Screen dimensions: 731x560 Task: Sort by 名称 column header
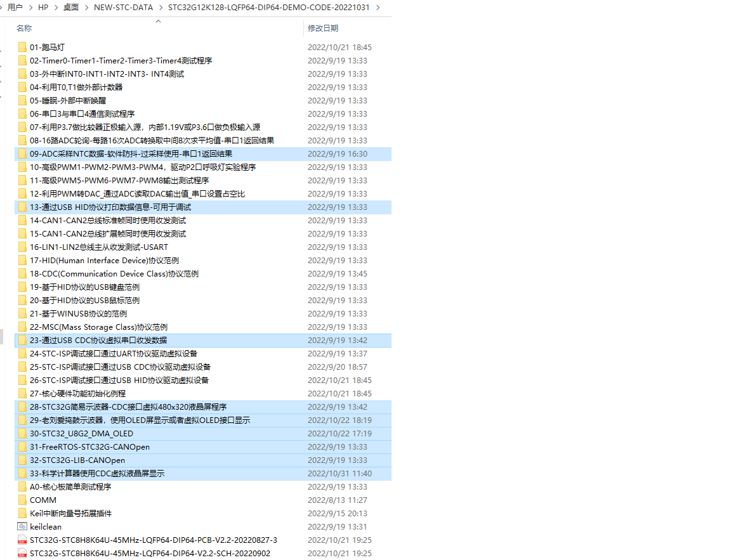23,29
